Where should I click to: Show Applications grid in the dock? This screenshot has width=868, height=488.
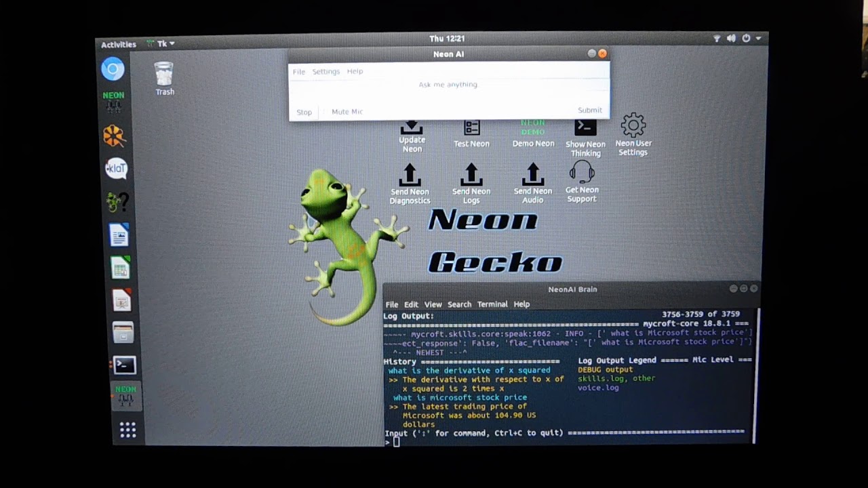(127, 430)
